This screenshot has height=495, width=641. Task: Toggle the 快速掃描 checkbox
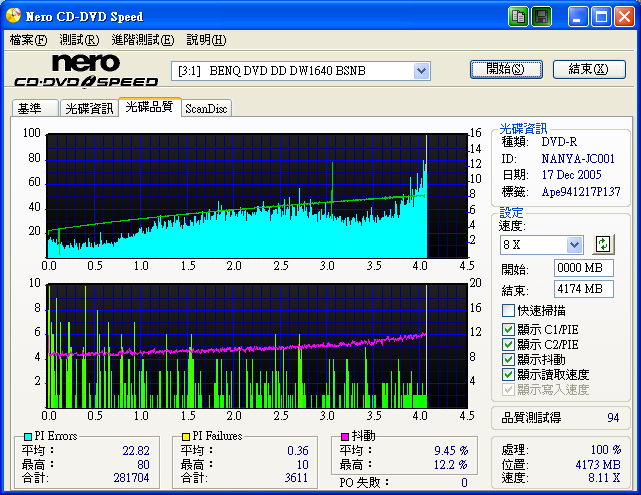coord(508,311)
